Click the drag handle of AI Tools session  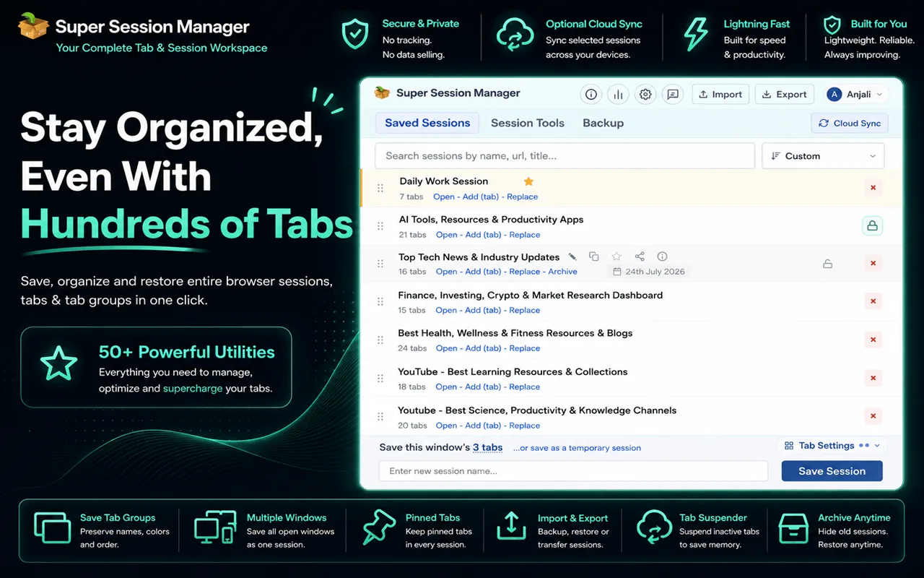point(380,226)
